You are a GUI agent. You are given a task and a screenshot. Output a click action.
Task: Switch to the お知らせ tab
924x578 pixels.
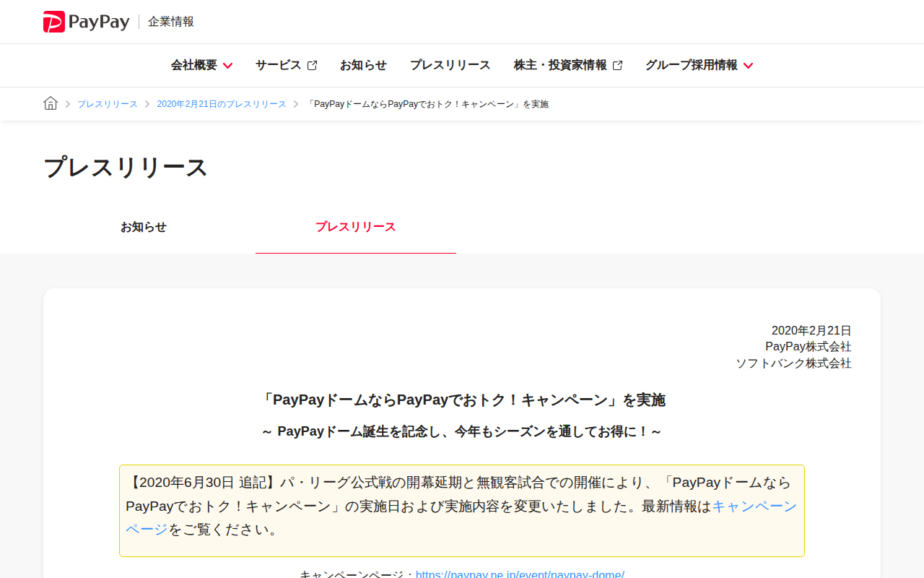pyautogui.click(x=144, y=227)
